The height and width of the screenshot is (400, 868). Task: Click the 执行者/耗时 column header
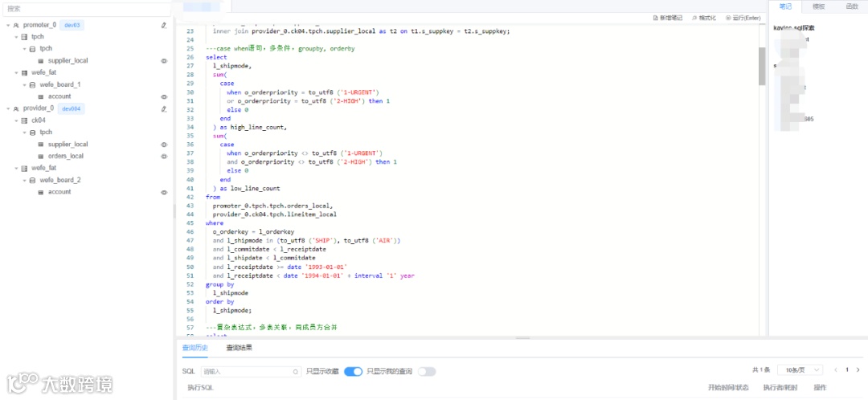(x=779, y=388)
